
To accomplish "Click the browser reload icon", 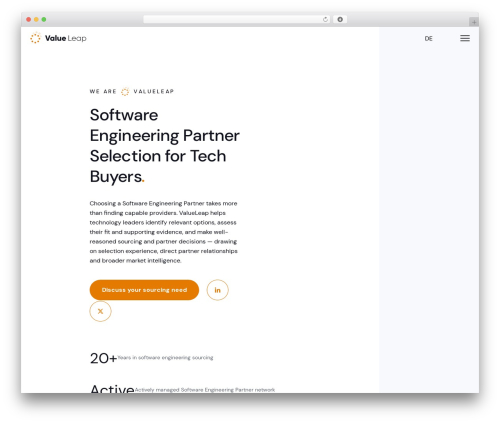I will [x=325, y=20].
